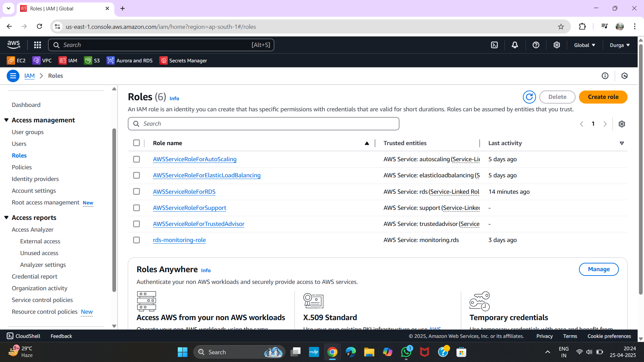
Task: Click the Windows Start button
Action: pyautogui.click(x=182, y=352)
